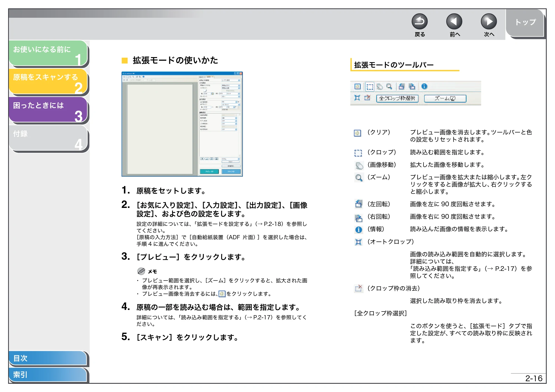The height and width of the screenshot is (392, 555).
Task: Click icon beside (クロップ枠の消去) description
Action: [x=359, y=289]
